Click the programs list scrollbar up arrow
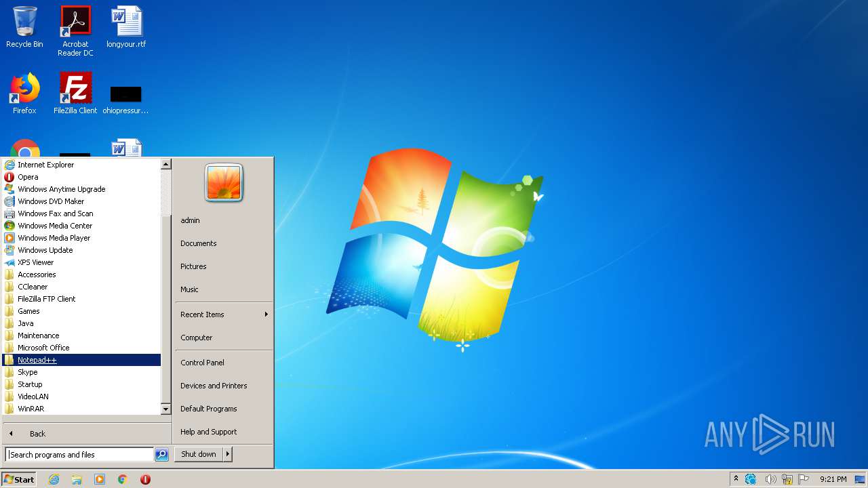868x488 pixels. click(165, 164)
